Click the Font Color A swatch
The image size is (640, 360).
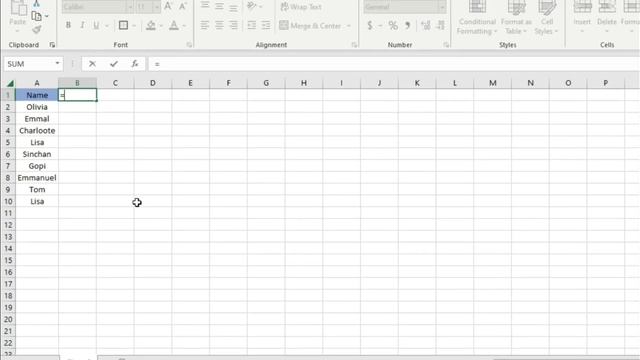(x=174, y=25)
